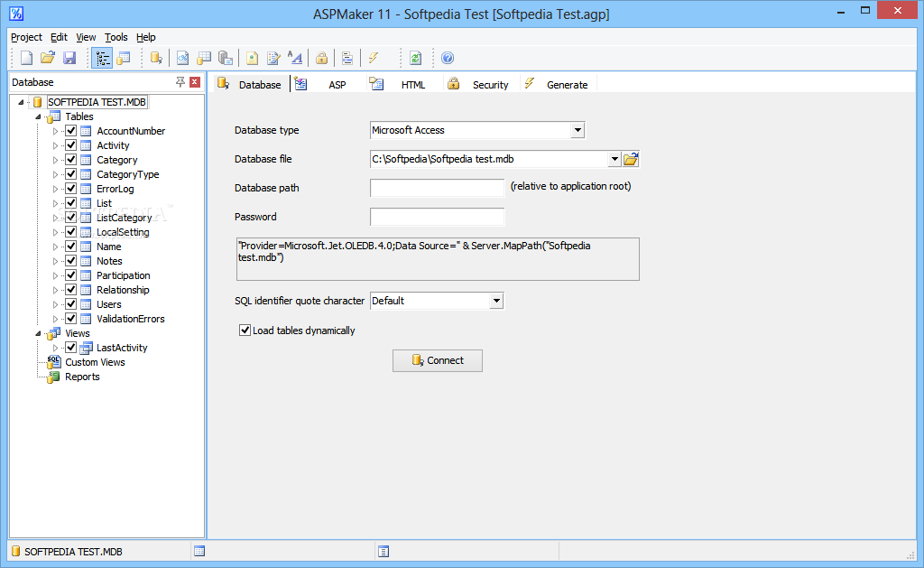Toggle the Notes table checkbox
The image size is (924, 568).
click(x=70, y=261)
